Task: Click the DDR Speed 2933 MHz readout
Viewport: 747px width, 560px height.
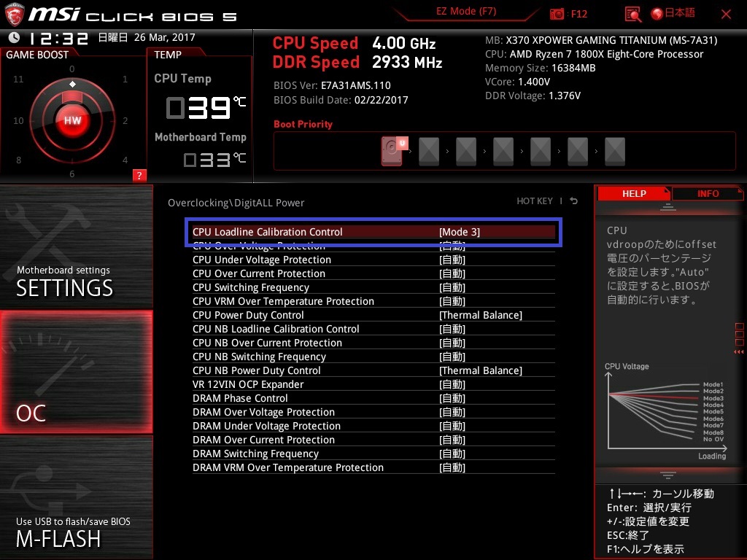Action: coord(357,63)
